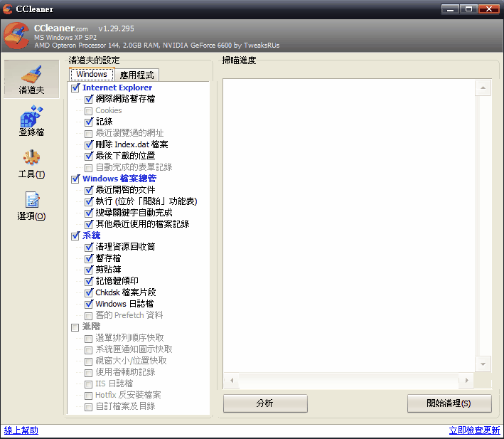Viewport: 504px width, 439px height.
Task: Uncheck 最近開啓的文件 checkbox
Action: [89, 190]
